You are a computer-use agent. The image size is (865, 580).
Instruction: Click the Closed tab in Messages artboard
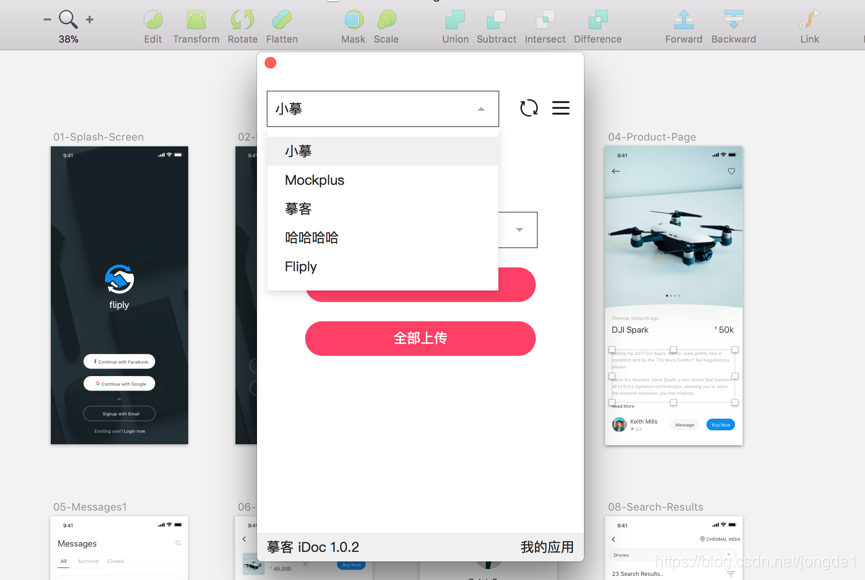pyautogui.click(x=115, y=561)
